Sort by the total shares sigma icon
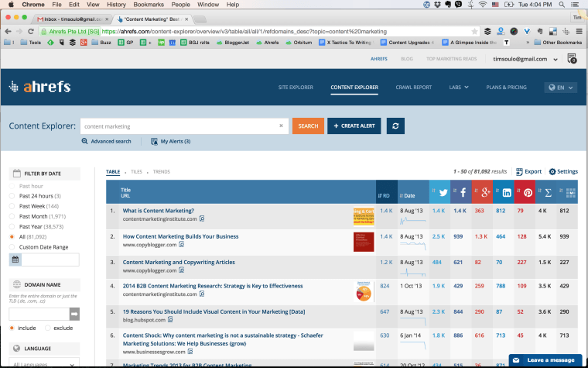588x368 pixels. 548,193
